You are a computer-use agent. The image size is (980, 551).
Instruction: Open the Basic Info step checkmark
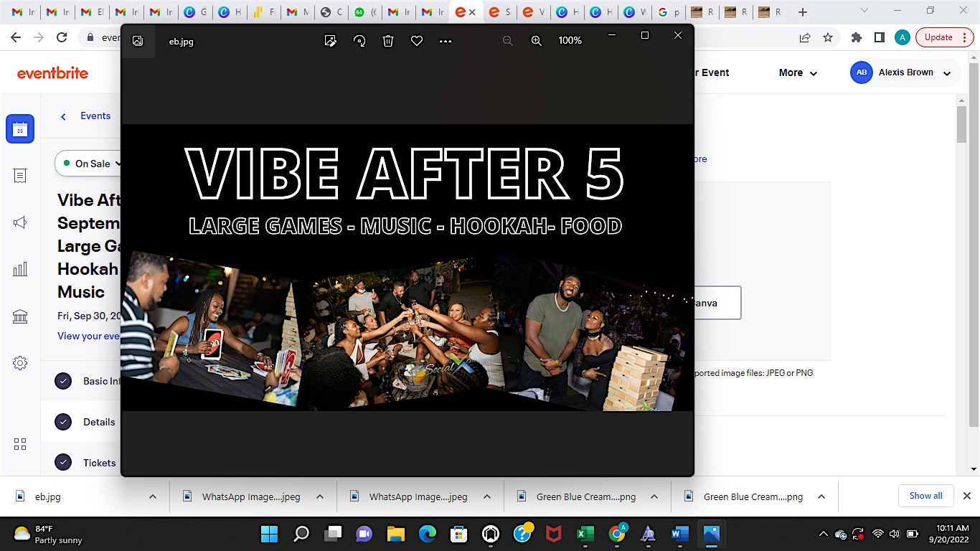click(63, 381)
